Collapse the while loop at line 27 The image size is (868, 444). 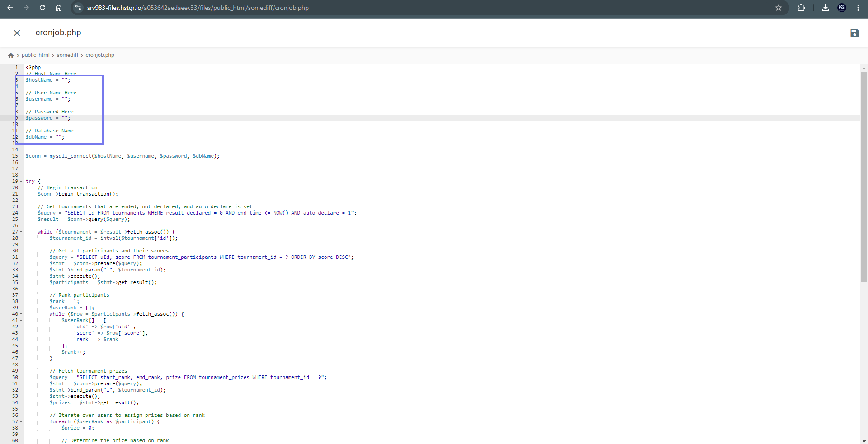(x=21, y=232)
